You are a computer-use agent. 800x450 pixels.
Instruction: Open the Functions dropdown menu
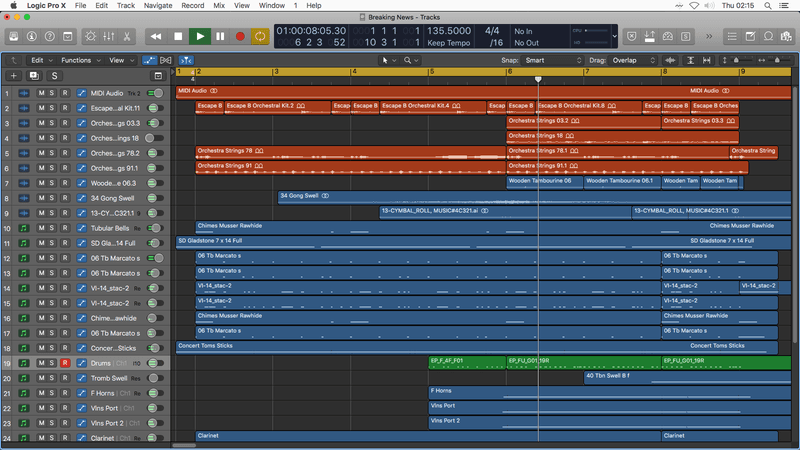click(81, 60)
